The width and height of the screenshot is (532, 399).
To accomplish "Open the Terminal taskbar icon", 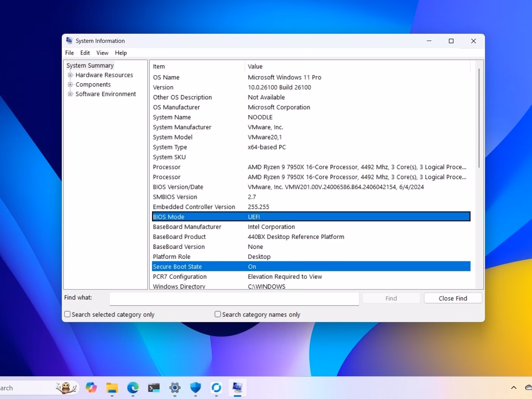I will (x=154, y=388).
